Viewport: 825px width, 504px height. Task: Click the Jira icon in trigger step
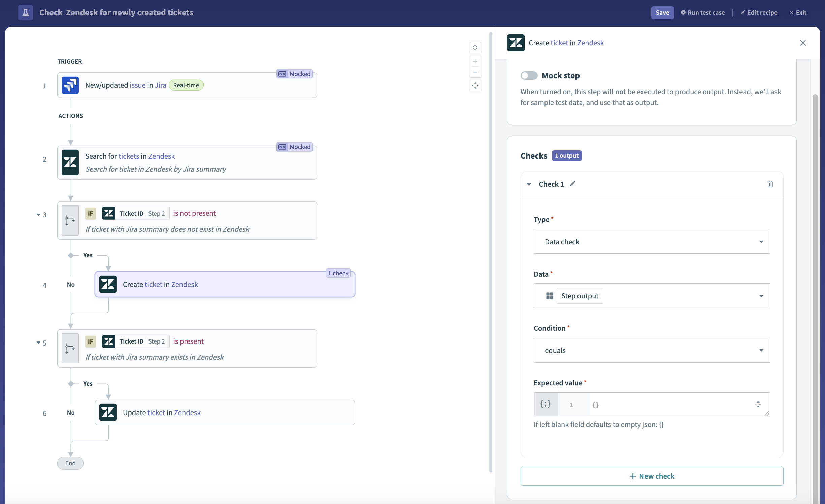point(70,85)
